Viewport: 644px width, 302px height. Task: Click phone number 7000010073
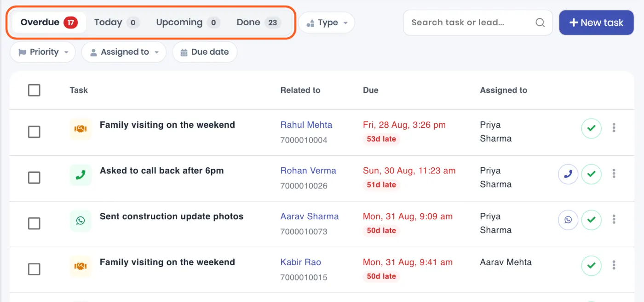point(304,231)
